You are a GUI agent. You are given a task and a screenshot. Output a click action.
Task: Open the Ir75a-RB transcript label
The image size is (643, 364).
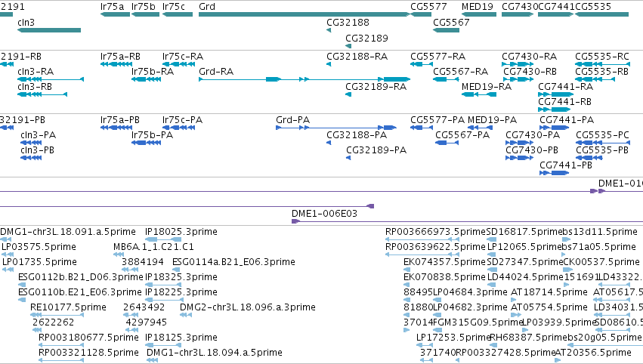pyautogui.click(x=121, y=57)
